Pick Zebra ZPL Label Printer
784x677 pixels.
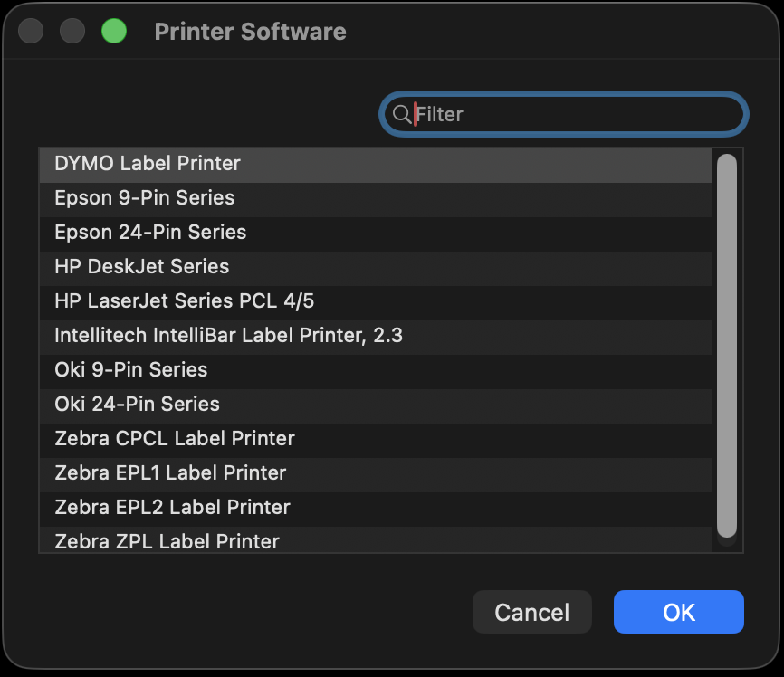click(167, 541)
